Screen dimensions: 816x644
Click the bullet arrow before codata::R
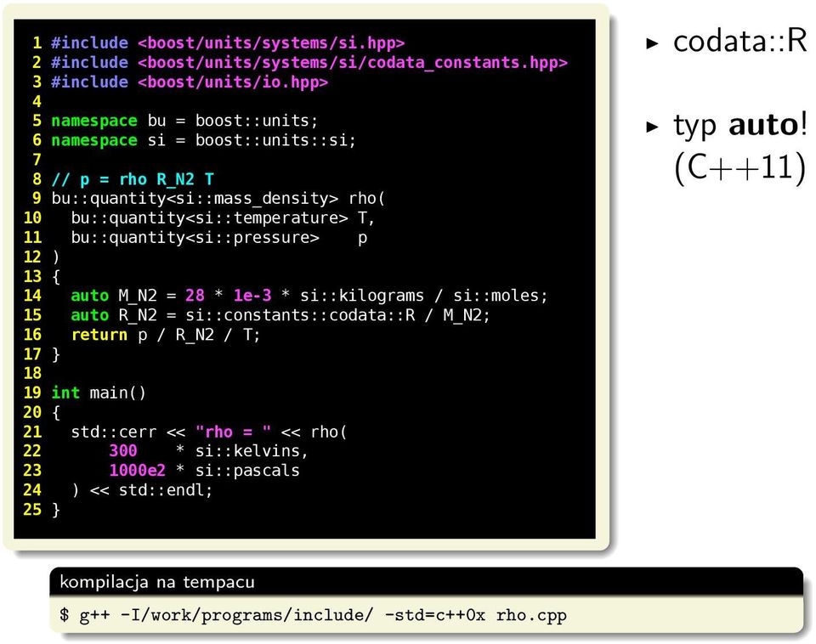652,43
